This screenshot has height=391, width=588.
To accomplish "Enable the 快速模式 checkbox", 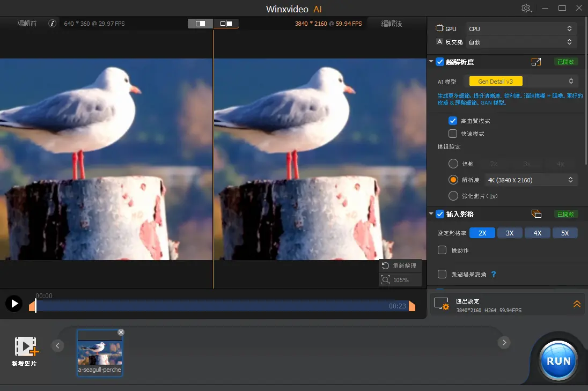I will [453, 134].
